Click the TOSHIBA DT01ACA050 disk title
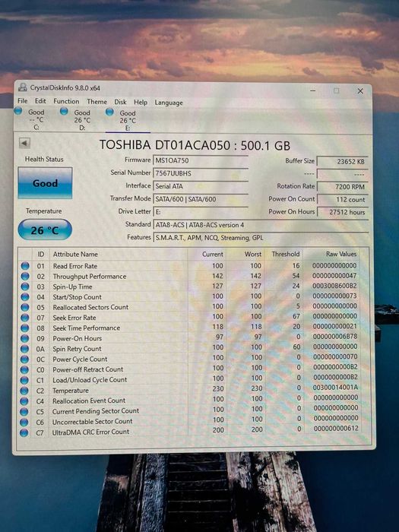Image resolution: width=399 pixels, height=532 pixels. pyautogui.click(x=195, y=145)
